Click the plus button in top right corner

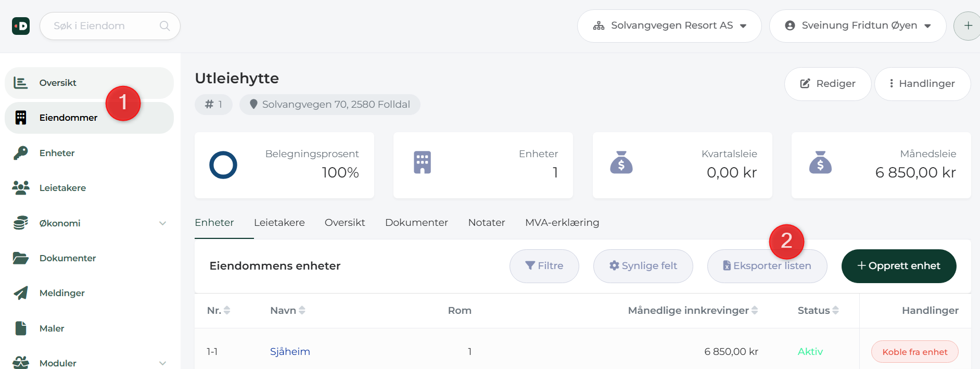point(968,26)
